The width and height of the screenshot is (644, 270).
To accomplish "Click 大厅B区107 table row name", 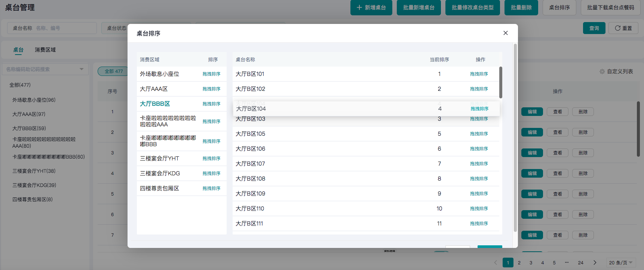I will coord(250,164).
